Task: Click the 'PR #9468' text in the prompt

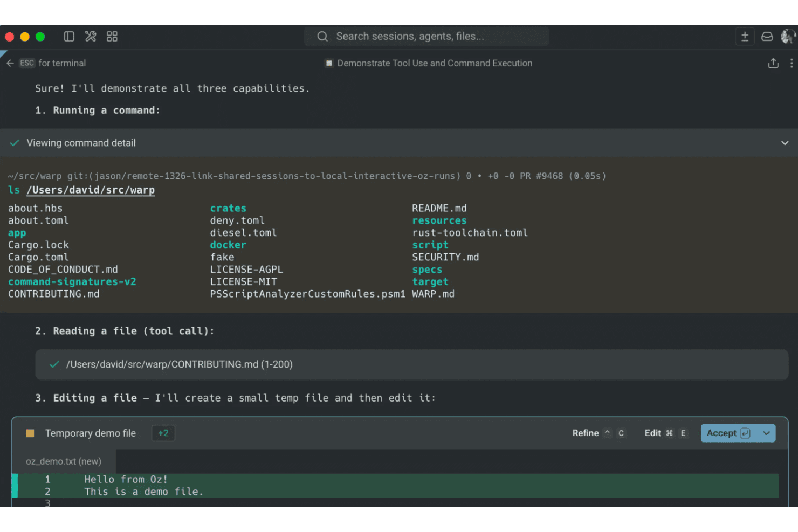Action: point(541,176)
